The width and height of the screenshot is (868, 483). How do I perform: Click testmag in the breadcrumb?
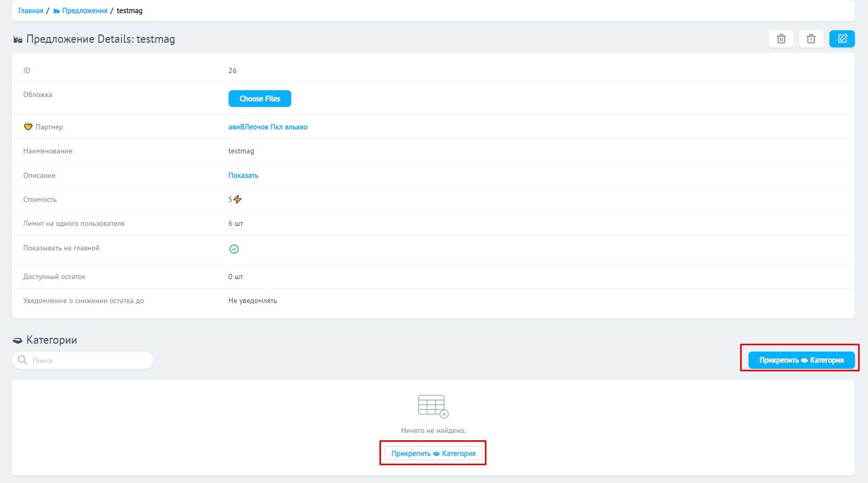click(x=129, y=11)
